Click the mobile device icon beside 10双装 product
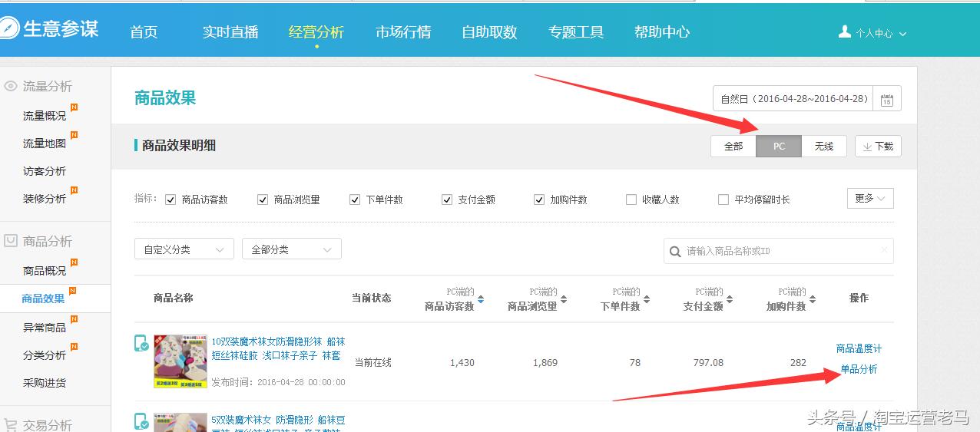 pyautogui.click(x=141, y=343)
